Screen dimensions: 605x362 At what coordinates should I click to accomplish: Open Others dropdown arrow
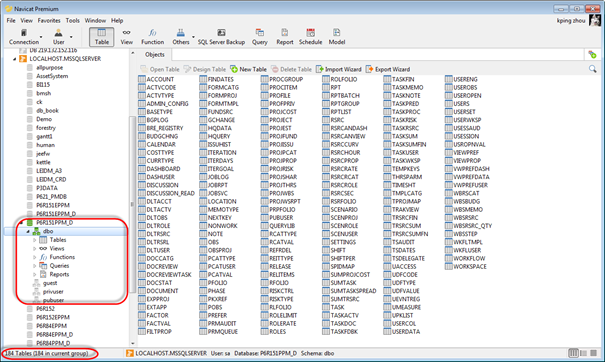[x=193, y=37]
